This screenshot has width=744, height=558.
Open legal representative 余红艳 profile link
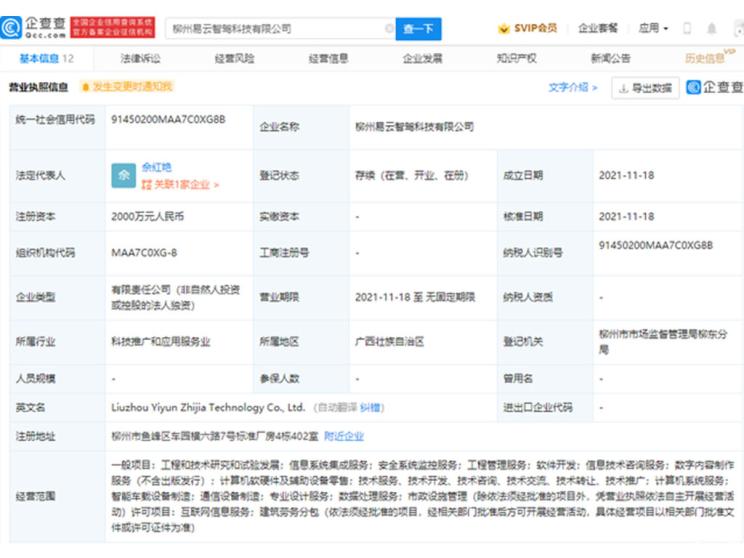(x=157, y=167)
